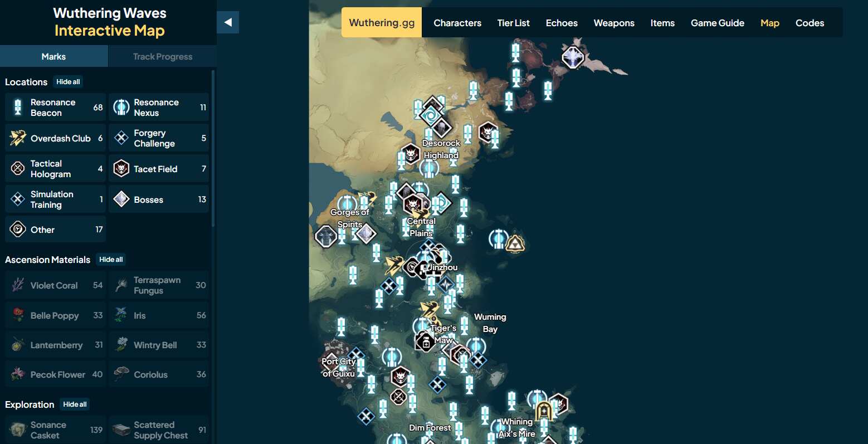Hide all Exploration markers

click(x=75, y=404)
